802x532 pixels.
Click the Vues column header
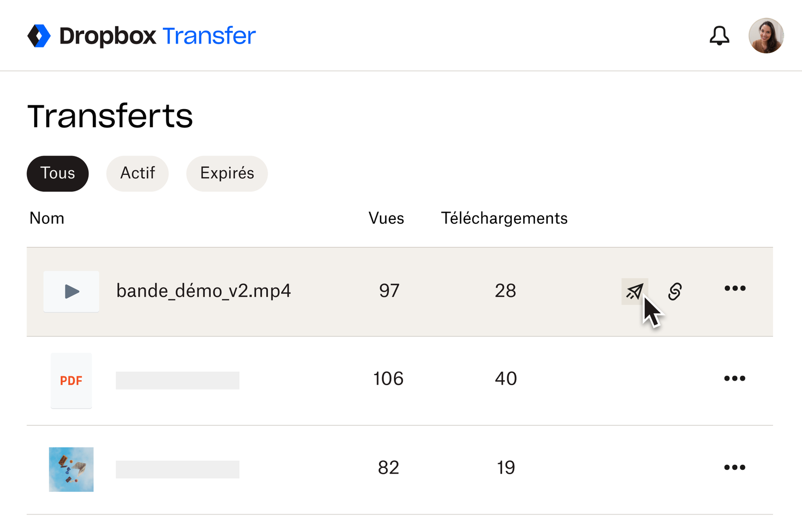click(386, 218)
